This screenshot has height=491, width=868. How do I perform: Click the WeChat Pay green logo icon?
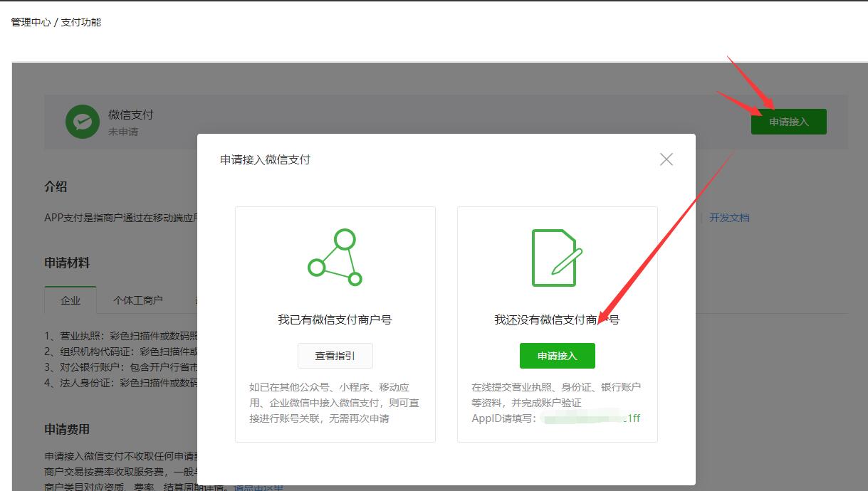point(82,122)
